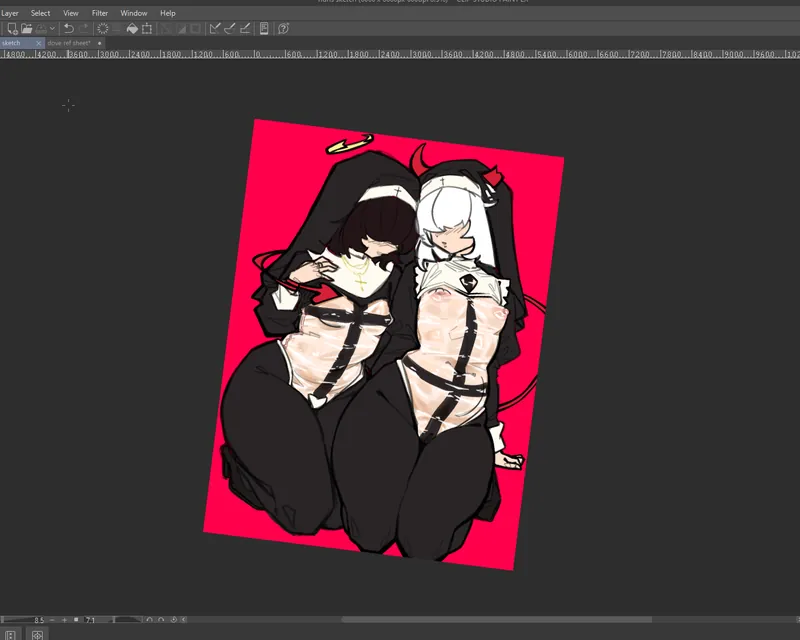Close the sketch canvas tab
Image resolution: width=800 pixels, height=640 pixels.
[38, 43]
